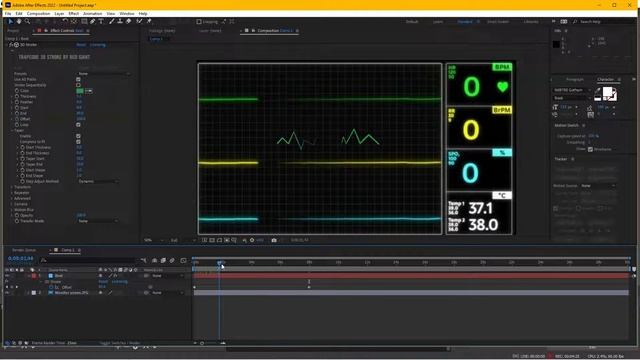This screenshot has width=640, height=360.
Task: Click the Graph Editor icon in timeline
Action: (x=183, y=260)
